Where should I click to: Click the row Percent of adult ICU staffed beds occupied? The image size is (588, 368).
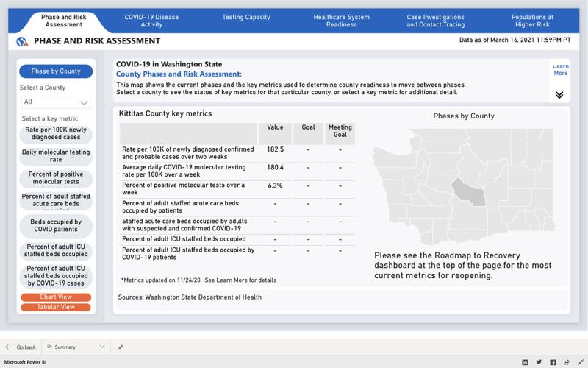tap(237, 239)
